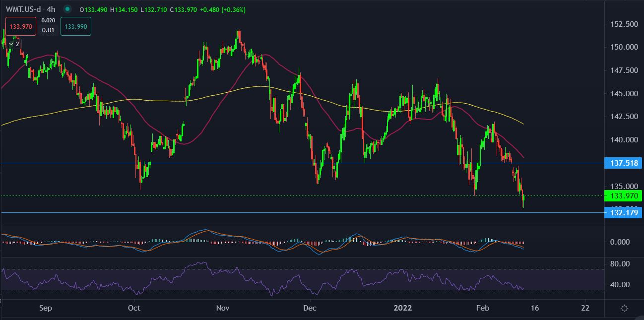Open chart settings gear icon
Viewport: 644px width, 320px height.
pos(624,308)
